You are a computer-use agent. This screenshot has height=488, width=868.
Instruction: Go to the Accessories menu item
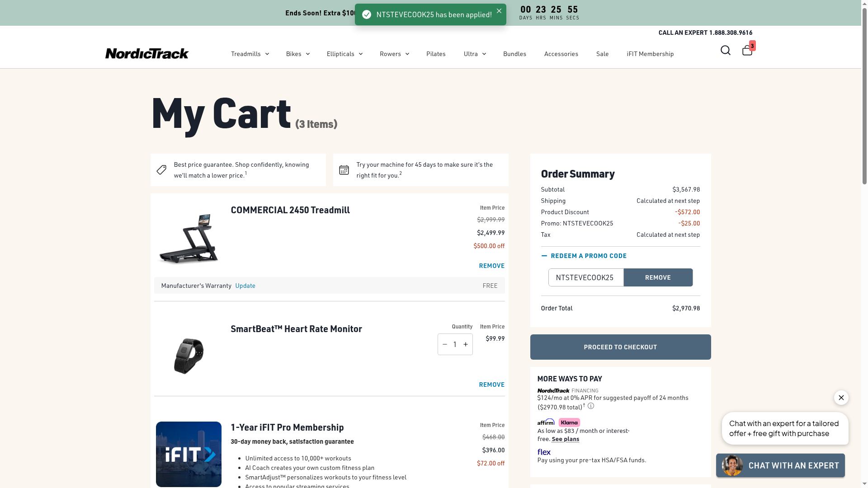pyautogui.click(x=561, y=54)
